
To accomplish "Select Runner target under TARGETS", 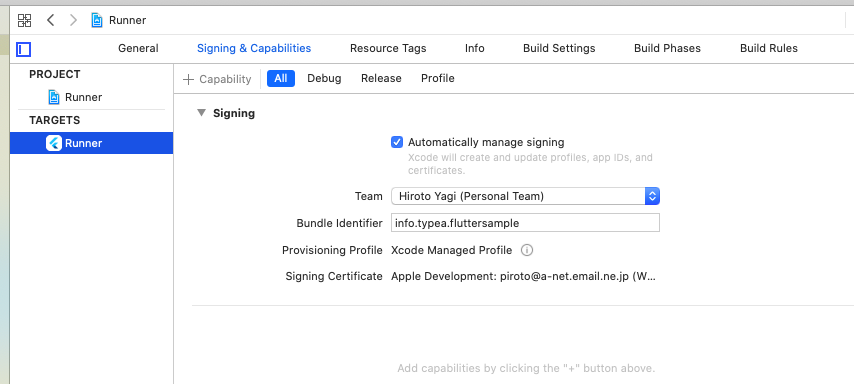I will 92,143.
